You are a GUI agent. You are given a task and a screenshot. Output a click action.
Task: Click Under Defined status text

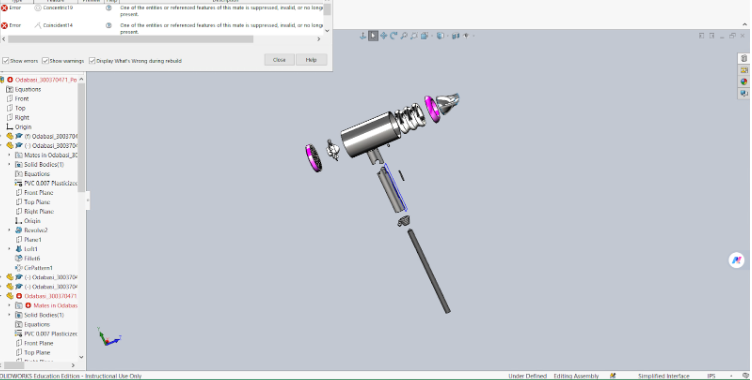[528, 376]
